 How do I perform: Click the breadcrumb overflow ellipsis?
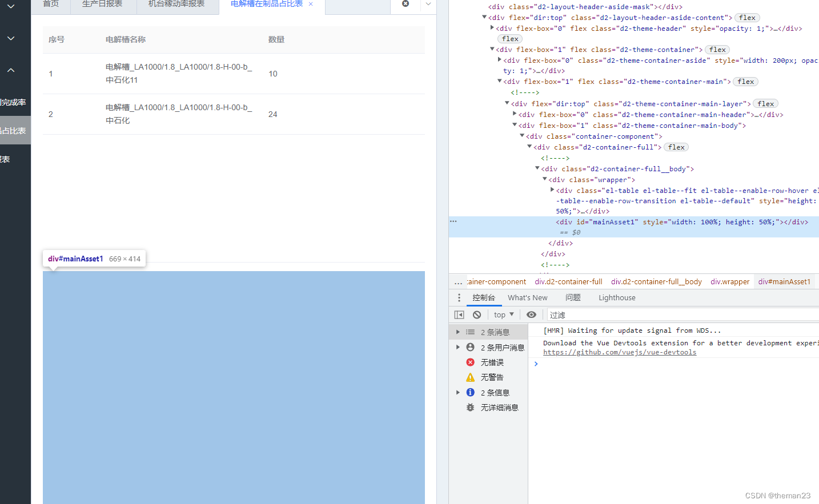(x=458, y=282)
